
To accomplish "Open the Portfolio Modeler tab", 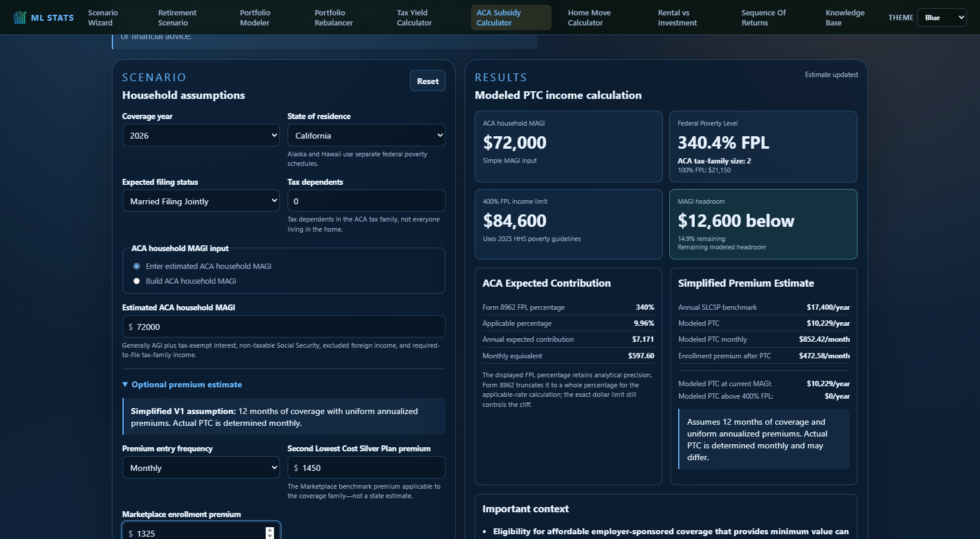I will [x=255, y=18].
